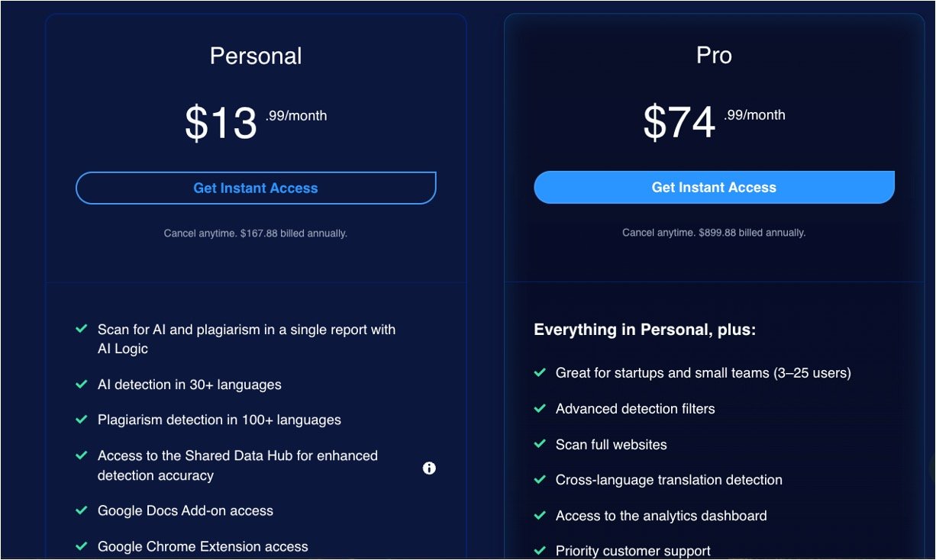Click Get Instant Access under the Personal plan
The height and width of the screenshot is (560, 936).
[256, 188]
